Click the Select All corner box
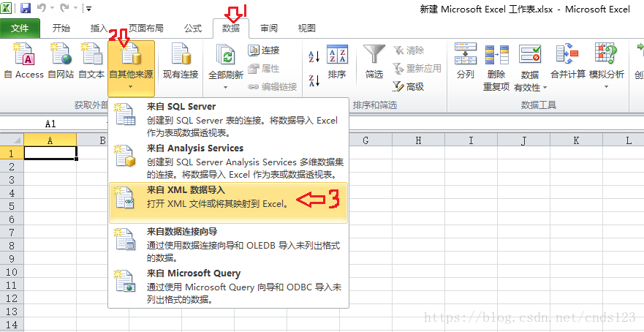This screenshot has height=332, width=644. tap(12, 140)
